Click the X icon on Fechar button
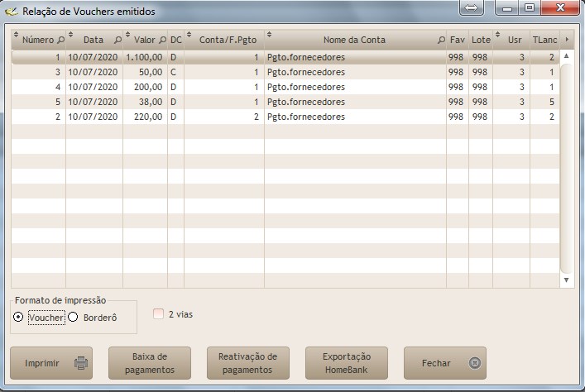 click(x=474, y=363)
